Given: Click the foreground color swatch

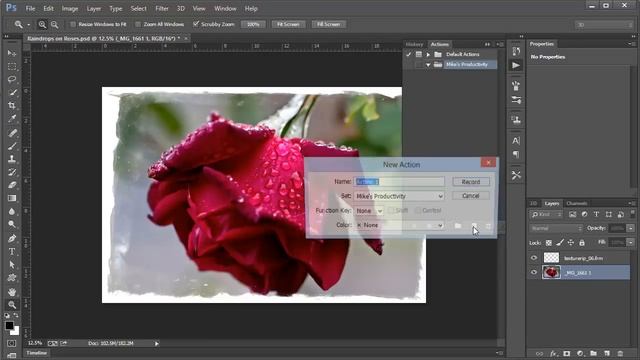Looking at the screenshot, I should pos(9,325).
